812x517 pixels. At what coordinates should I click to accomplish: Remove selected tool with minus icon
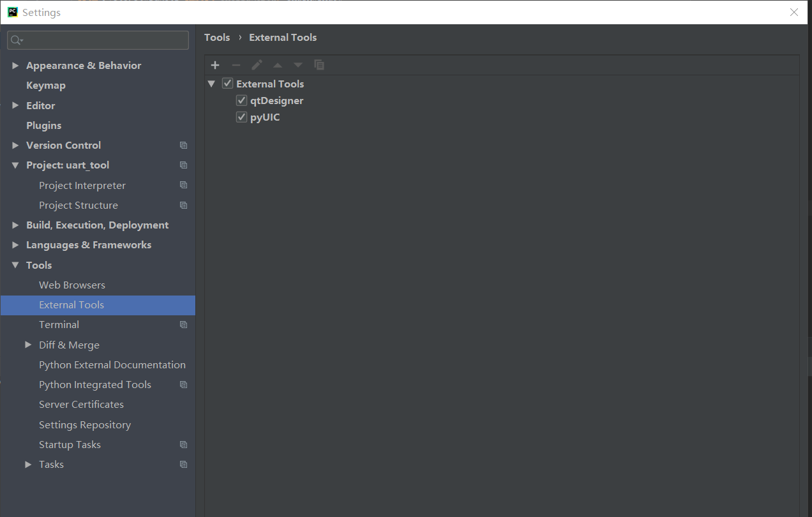click(x=236, y=65)
